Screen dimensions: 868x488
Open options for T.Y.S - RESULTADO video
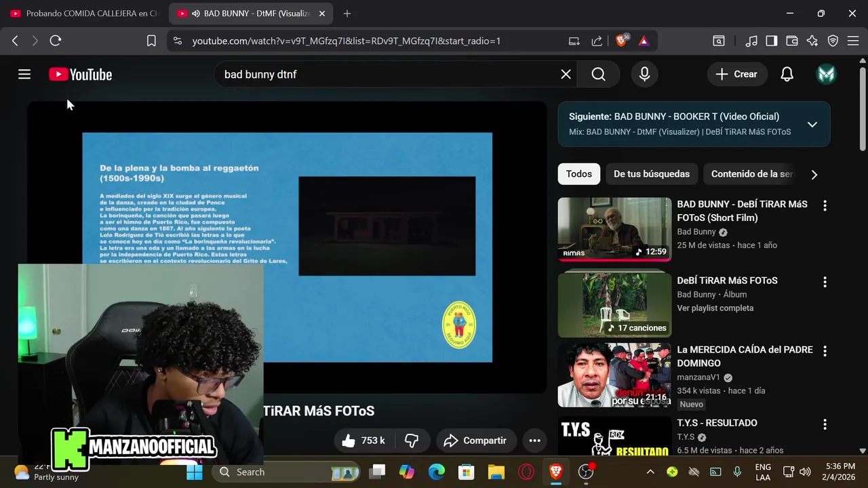point(825,424)
